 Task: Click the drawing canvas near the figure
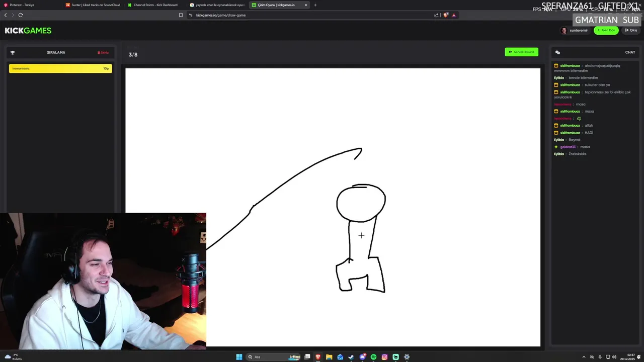click(333, 207)
